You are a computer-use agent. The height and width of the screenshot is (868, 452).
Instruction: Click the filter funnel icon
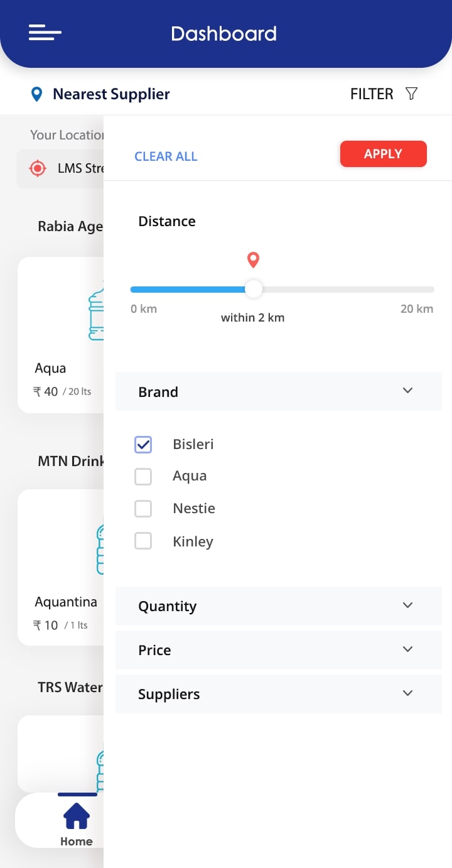pos(411,94)
